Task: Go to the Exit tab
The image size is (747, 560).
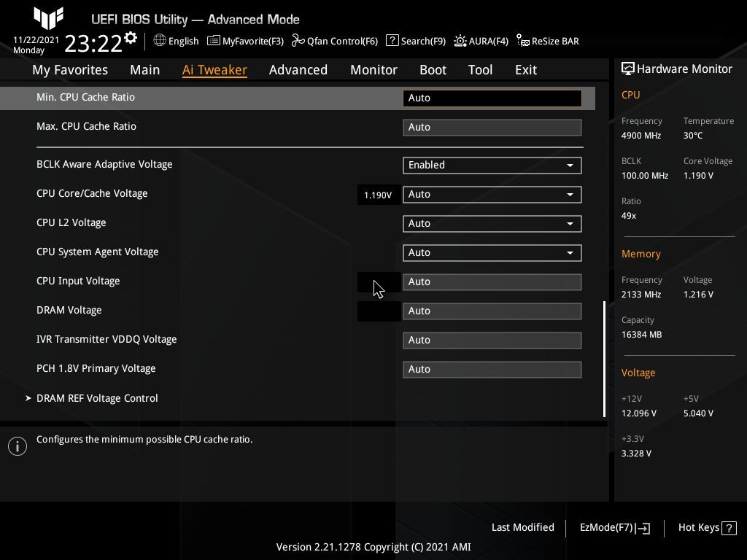Action: (526, 70)
